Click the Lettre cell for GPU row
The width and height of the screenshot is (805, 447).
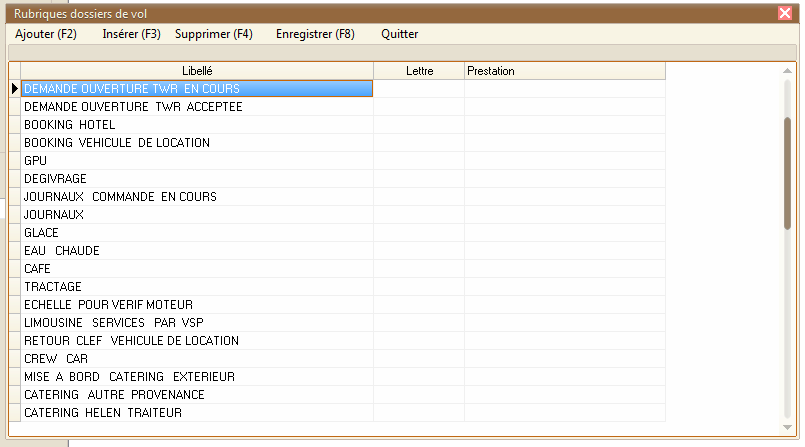(x=419, y=161)
